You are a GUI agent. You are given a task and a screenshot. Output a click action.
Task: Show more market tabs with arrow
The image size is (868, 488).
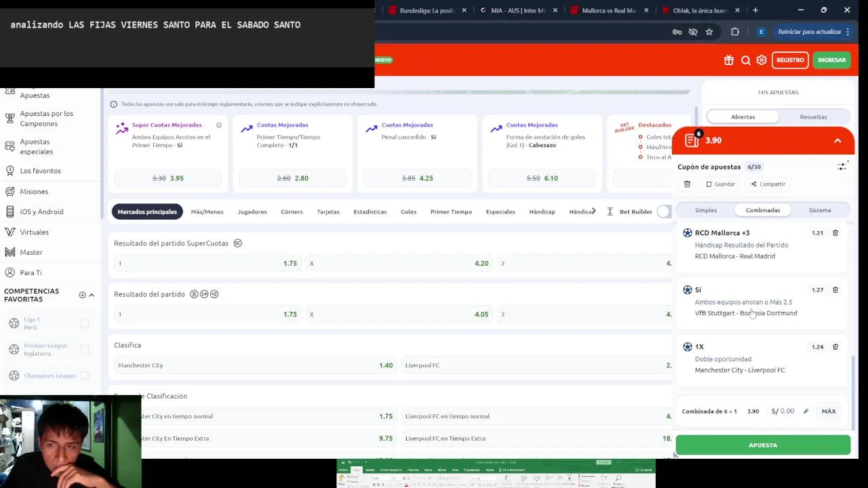click(x=594, y=211)
